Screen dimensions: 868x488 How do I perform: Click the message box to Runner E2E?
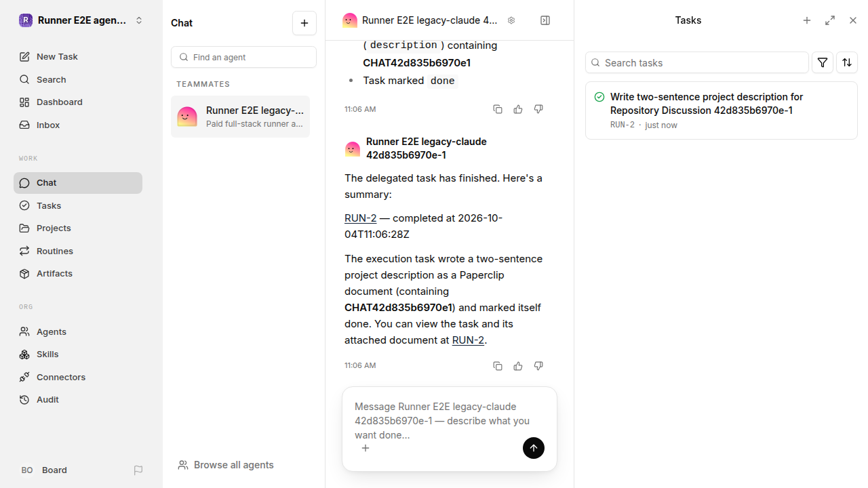pos(449,420)
